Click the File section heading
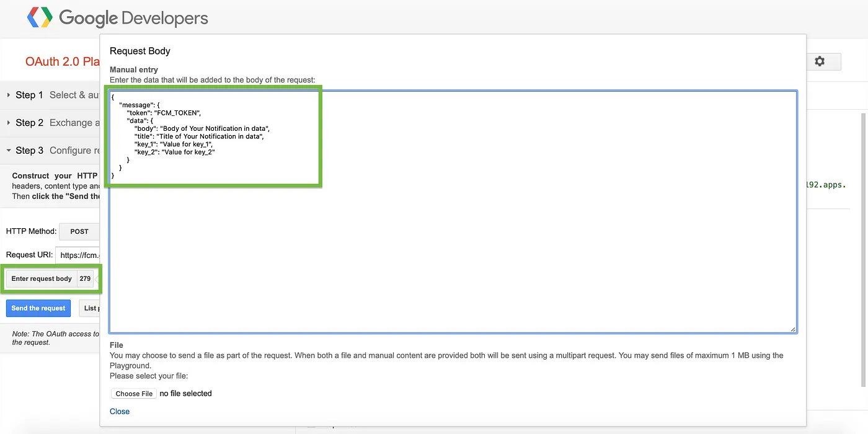 coord(117,345)
